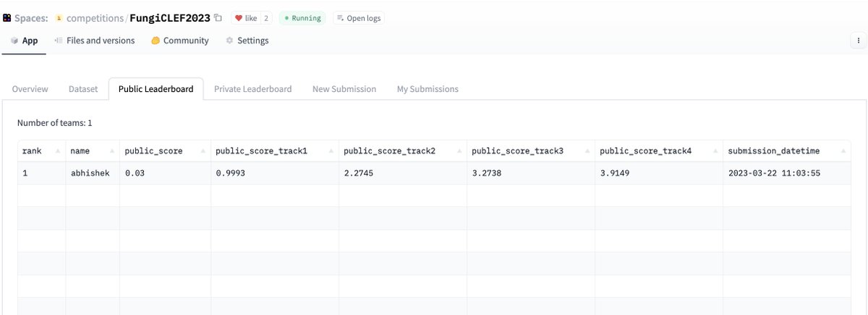The image size is (868, 315).
Task: Click the Hugging Face Spaces logo icon
Action: [7, 17]
